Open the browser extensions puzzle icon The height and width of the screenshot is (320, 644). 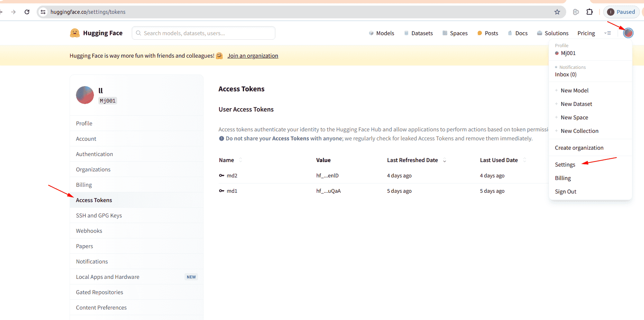(x=590, y=12)
